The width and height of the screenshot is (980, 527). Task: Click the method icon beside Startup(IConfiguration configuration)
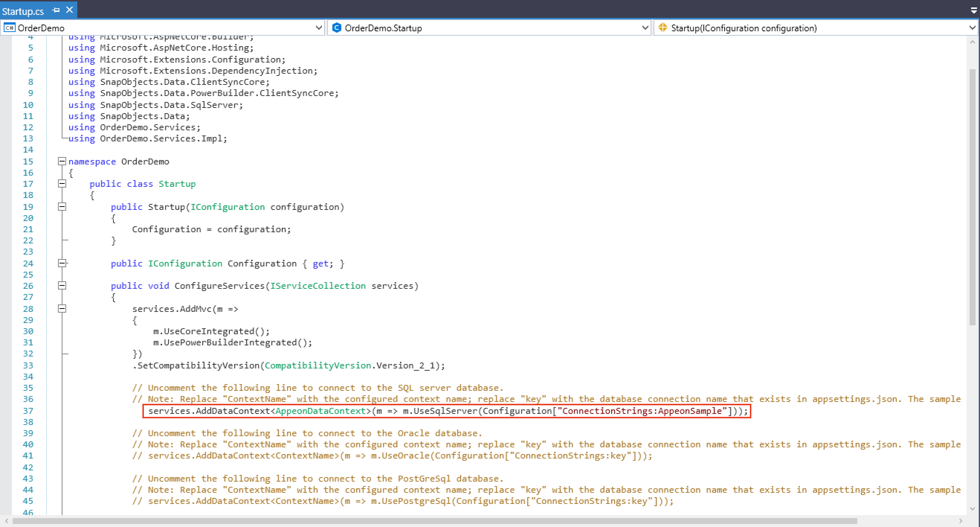tap(663, 27)
